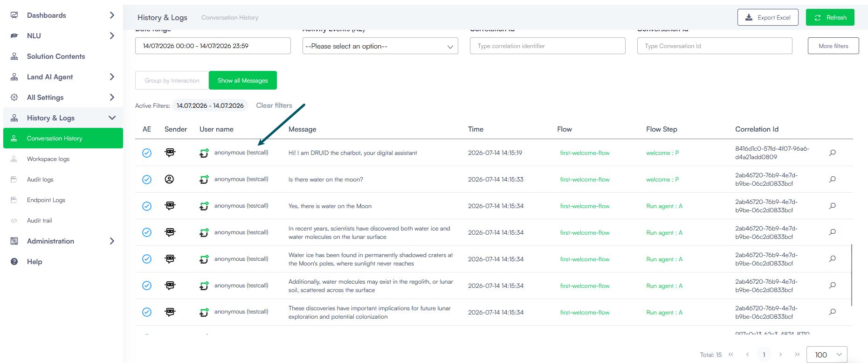Click the Solution Contents sidebar icon
Image resolution: width=868 pixels, height=363 pixels.
(14, 56)
